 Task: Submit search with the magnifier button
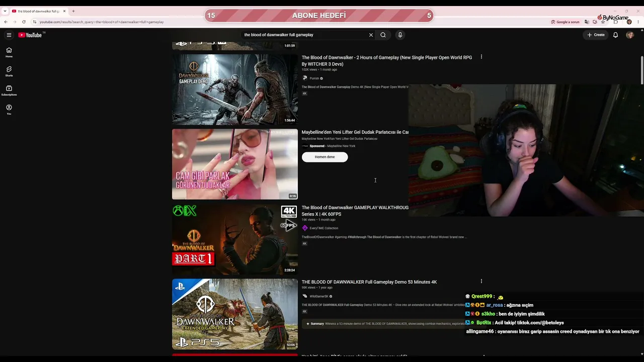(383, 35)
